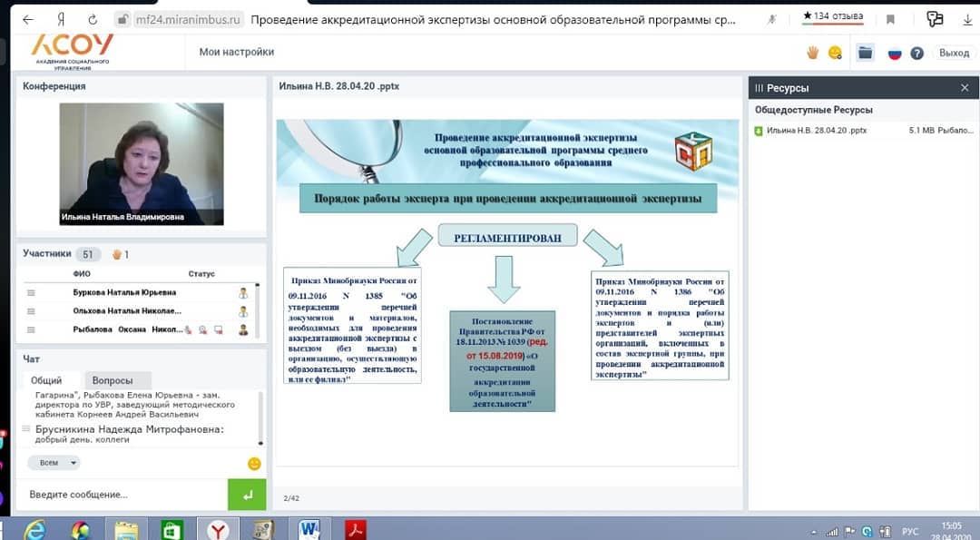
Task: Select the Ильина Н.В. 28.04.20 .pptx resource name
Action: (x=817, y=131)
